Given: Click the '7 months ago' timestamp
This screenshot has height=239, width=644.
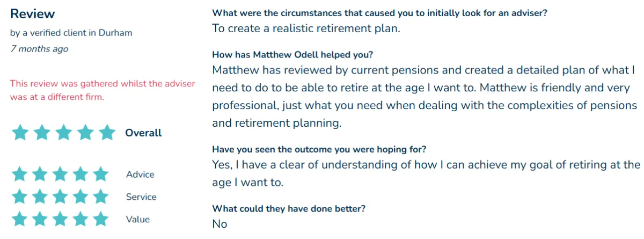Looking at the screenshot, I should click(x=39, y=49).
